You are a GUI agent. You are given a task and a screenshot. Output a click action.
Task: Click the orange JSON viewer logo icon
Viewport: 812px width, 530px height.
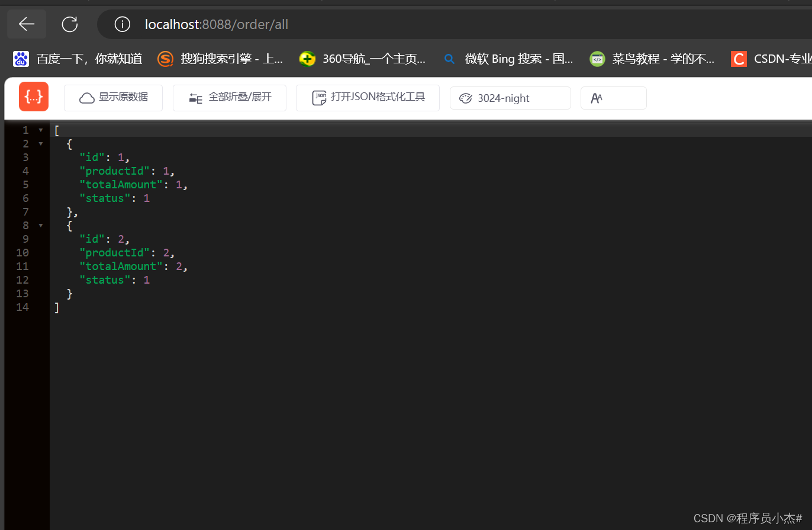tap(34, 97)
